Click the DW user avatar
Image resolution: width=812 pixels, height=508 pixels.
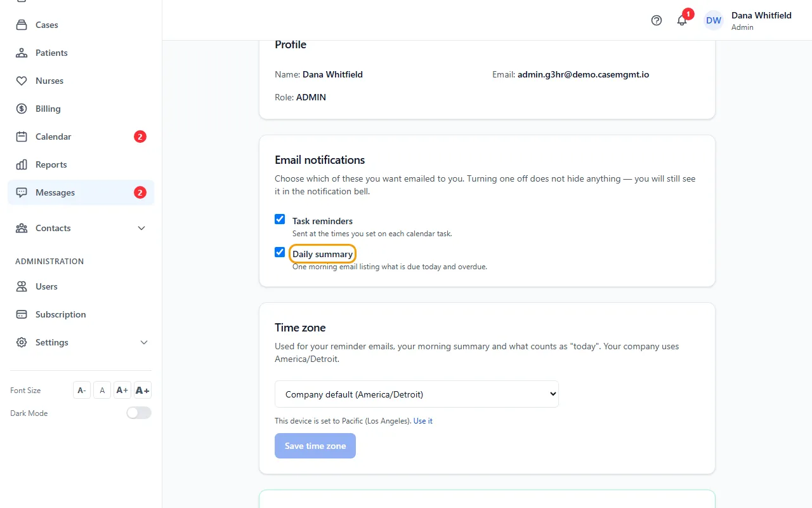[x=714, y=20]
